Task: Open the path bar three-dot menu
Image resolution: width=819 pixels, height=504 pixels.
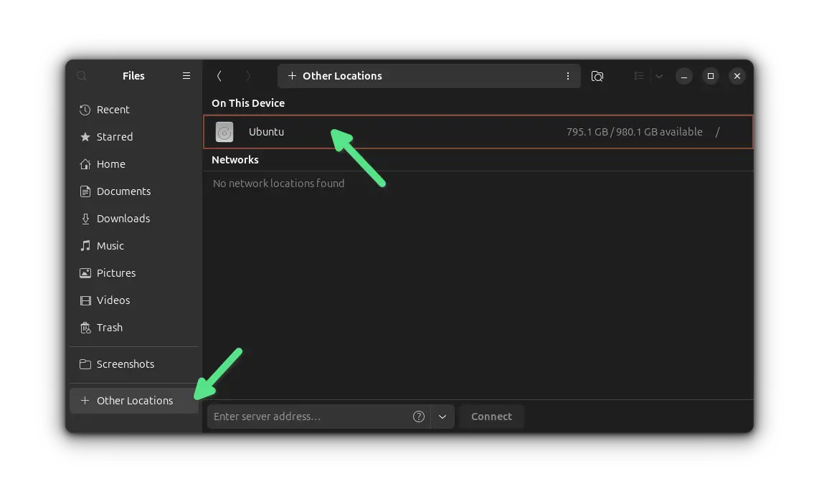Action: click(x=568, y=76)
